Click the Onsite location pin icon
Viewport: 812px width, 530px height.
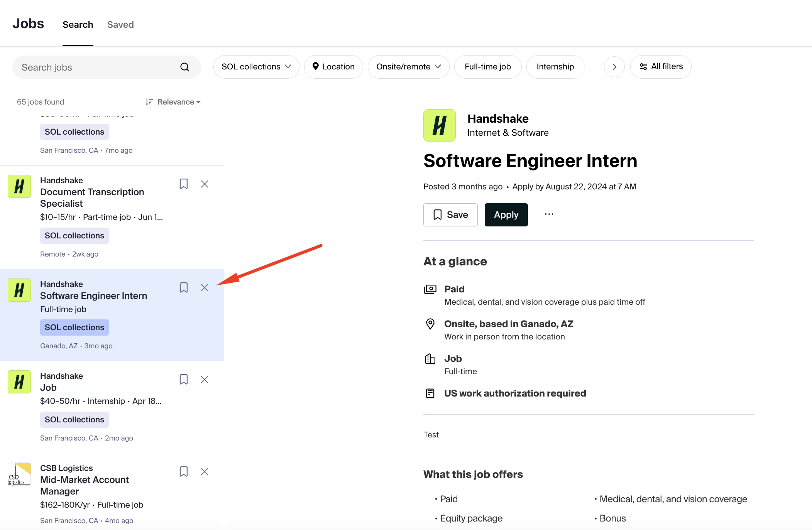tap(430, 324)
